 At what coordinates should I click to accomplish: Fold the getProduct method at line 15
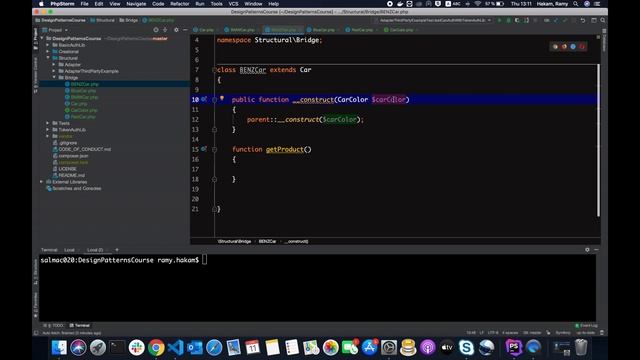coord(214,149)
